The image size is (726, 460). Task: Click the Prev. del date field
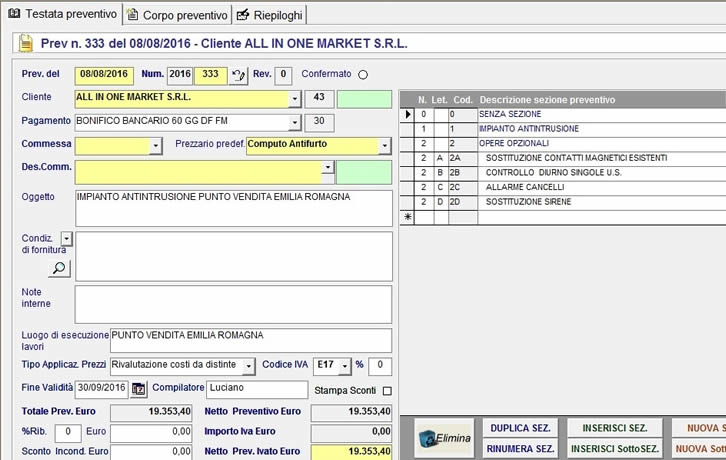pyautogui.click(x=104, y=76)
